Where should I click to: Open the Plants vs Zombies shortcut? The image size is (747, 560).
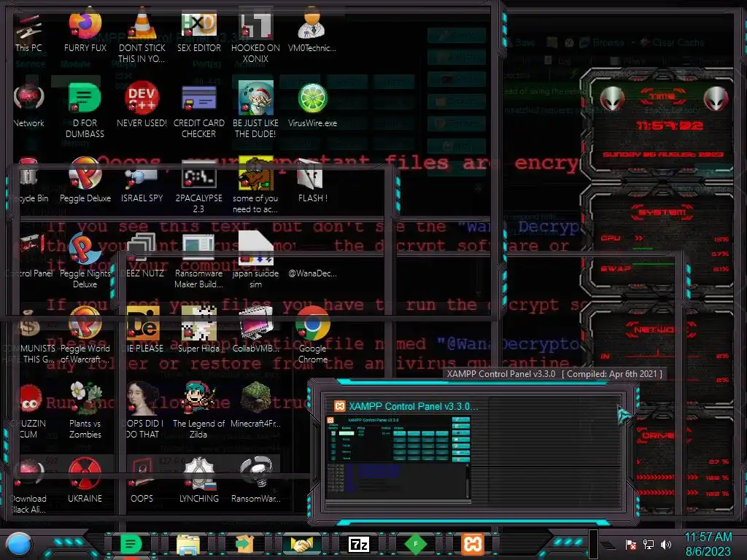85,411
